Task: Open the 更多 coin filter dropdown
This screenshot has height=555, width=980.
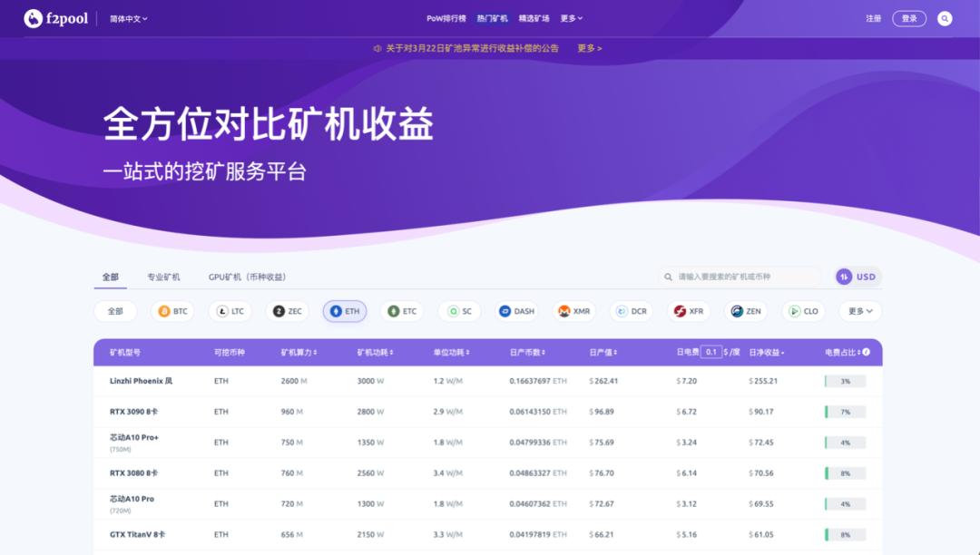Action: click(x=858, y=310)
